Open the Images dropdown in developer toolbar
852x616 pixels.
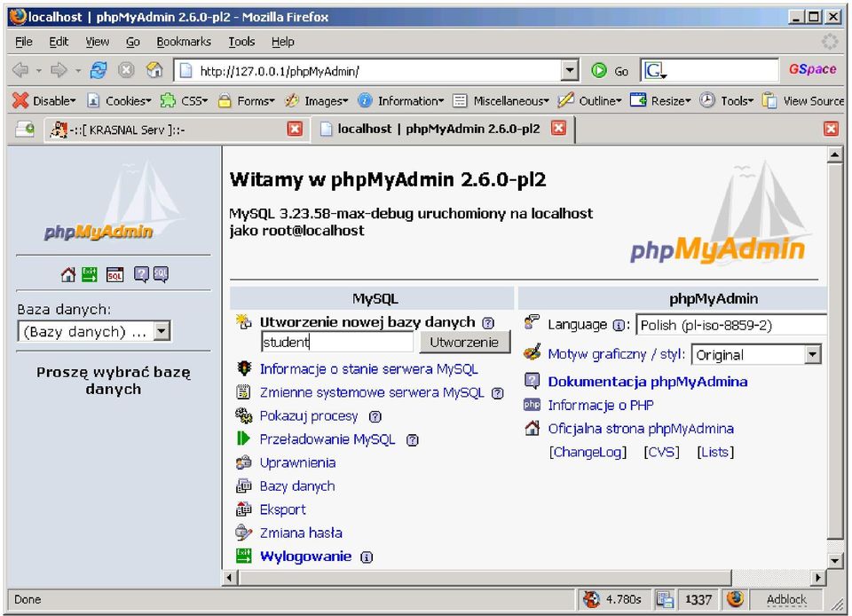point(316,100)
